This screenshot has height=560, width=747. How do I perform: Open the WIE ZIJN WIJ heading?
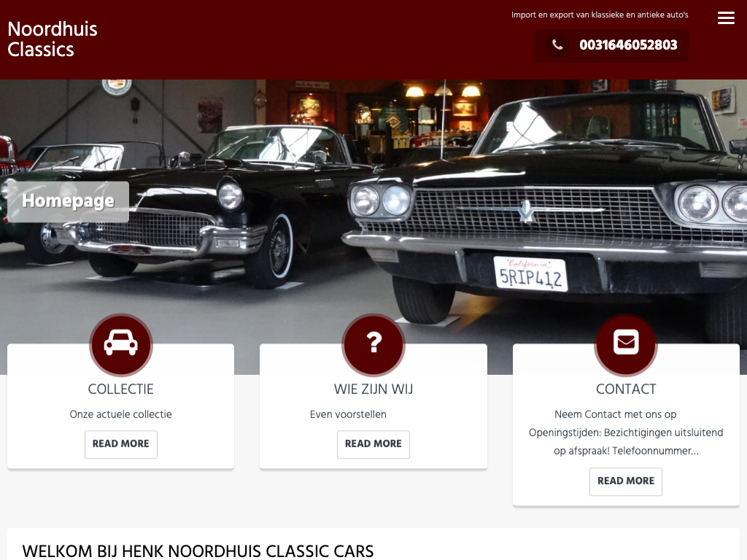pyautogui.click(x=373, y=389)
